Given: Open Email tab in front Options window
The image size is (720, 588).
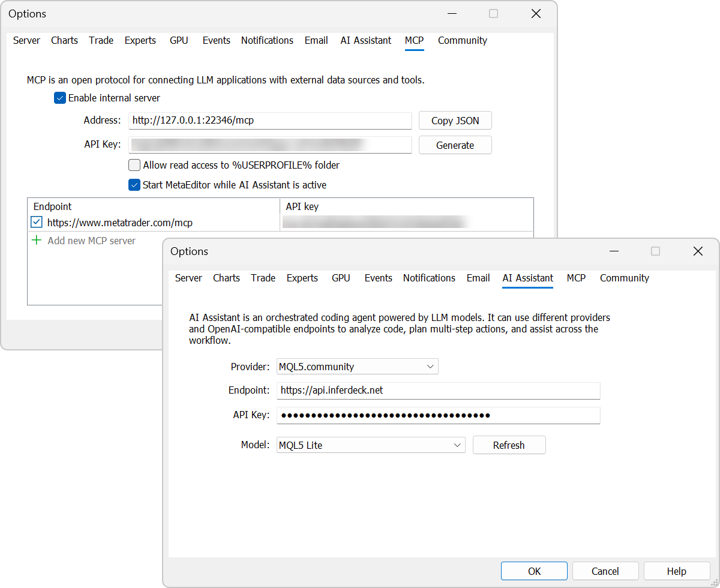Looking at the screenshot, I should click(478, 278).
